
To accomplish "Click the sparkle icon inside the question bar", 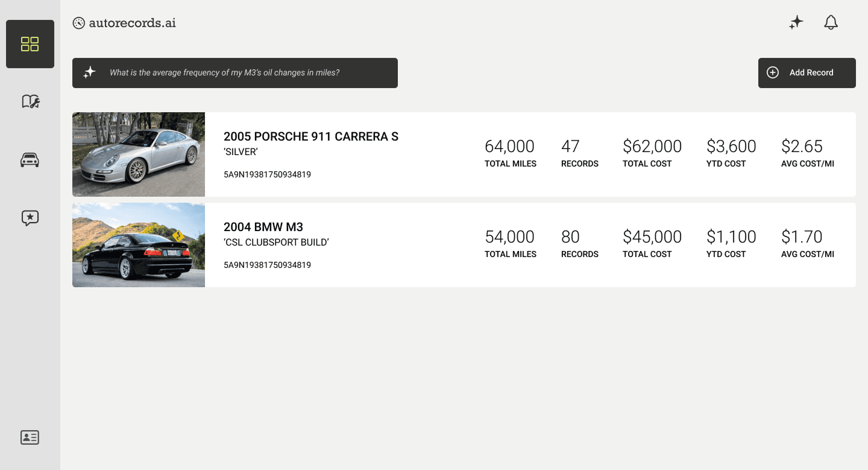I will pyautogui.click(x=89, y=72).
